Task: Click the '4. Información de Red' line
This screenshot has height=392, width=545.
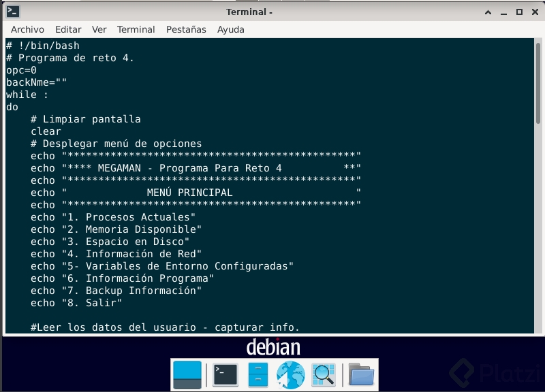Action: coord(116,254)
